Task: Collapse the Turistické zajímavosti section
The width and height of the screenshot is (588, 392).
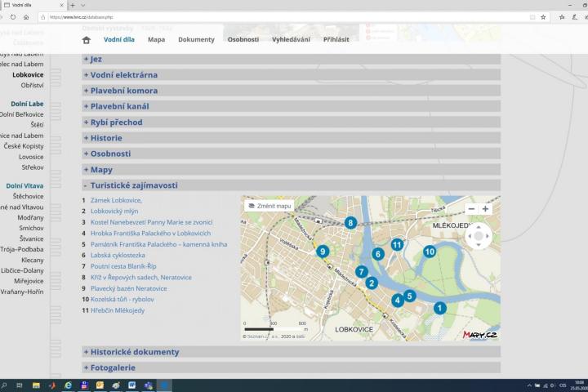Action: 134,185
